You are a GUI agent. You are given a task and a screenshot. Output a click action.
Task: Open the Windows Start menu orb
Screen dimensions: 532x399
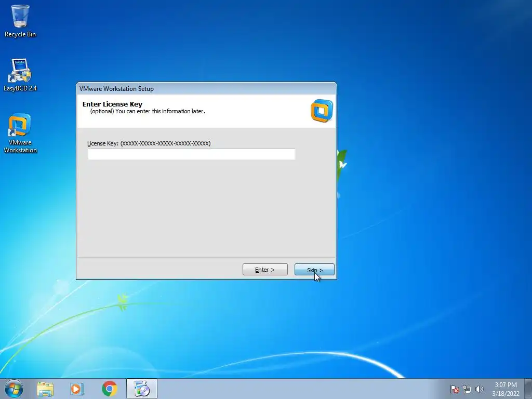(14, 389)
